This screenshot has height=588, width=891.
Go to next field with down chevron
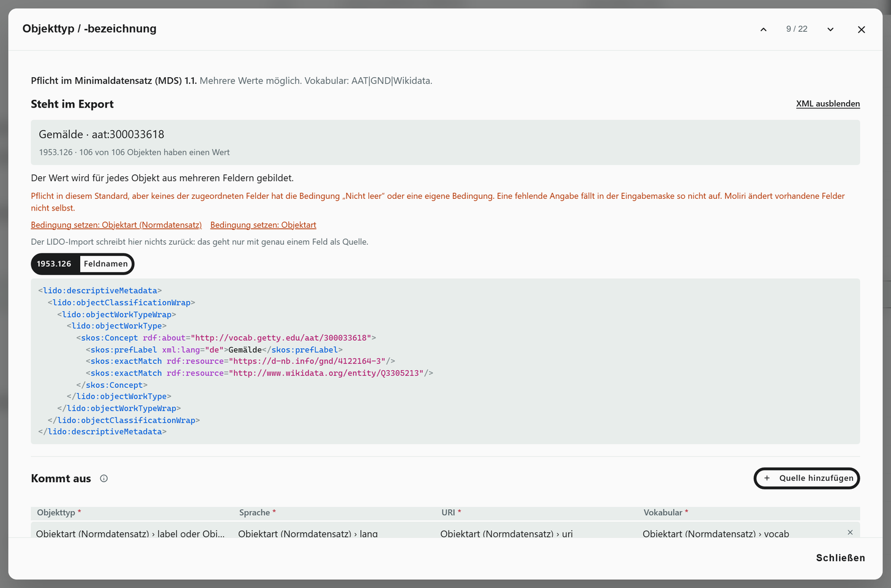(830, 29)
